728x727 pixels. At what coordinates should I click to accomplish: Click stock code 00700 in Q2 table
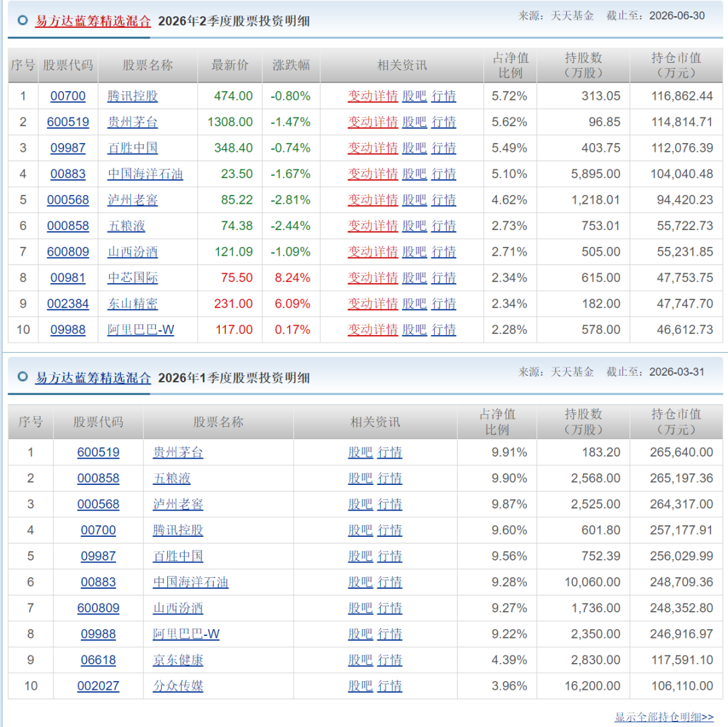tap(68, 96)
